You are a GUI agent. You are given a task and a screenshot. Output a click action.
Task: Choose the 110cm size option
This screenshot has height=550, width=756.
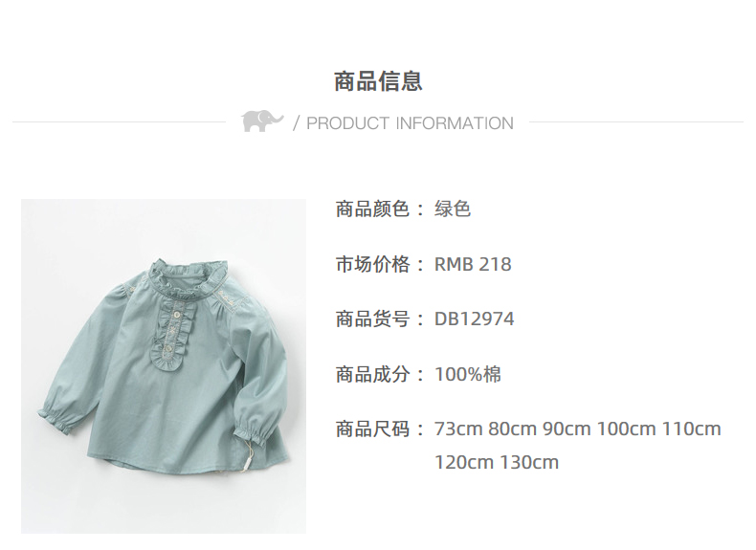pos(691,429)
